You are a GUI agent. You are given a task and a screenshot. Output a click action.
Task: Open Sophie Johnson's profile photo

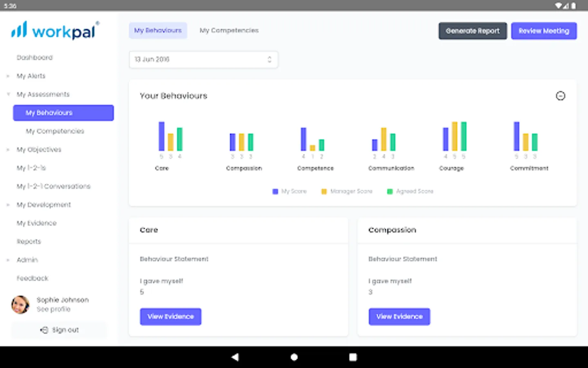(x=20, y=305)
